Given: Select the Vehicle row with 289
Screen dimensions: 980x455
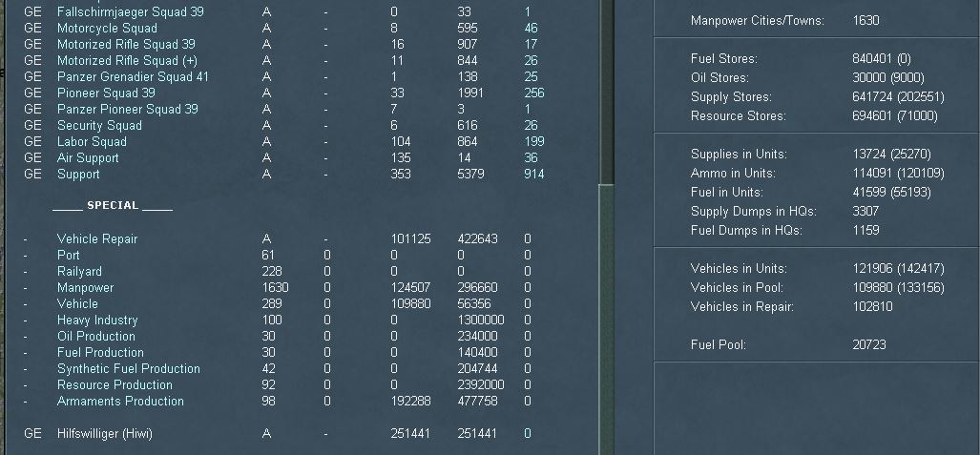Looking at the screenshot, I should (77, 303).
